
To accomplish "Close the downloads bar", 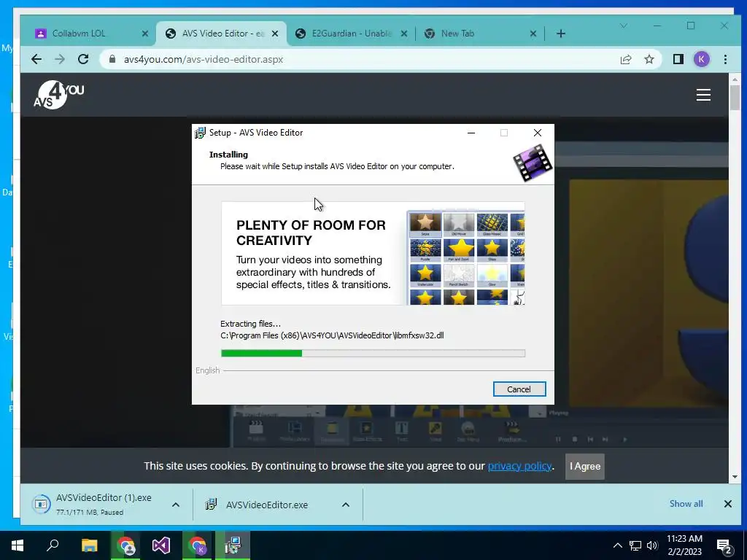I will 727,504.
